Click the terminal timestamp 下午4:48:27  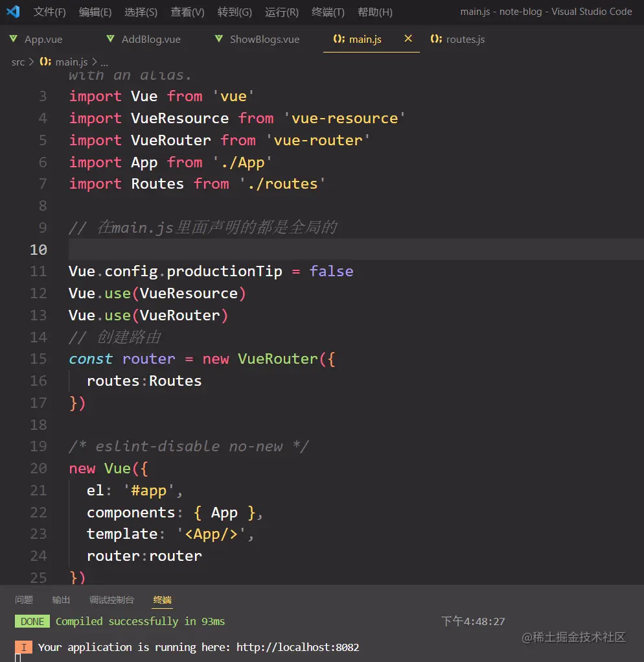473,621
